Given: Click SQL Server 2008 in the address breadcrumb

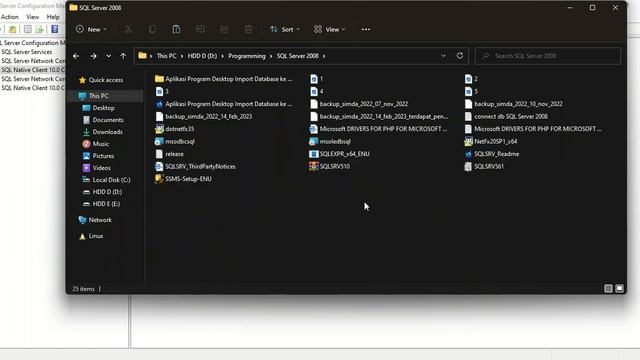Looking at the screenshot, I should 298,56.
